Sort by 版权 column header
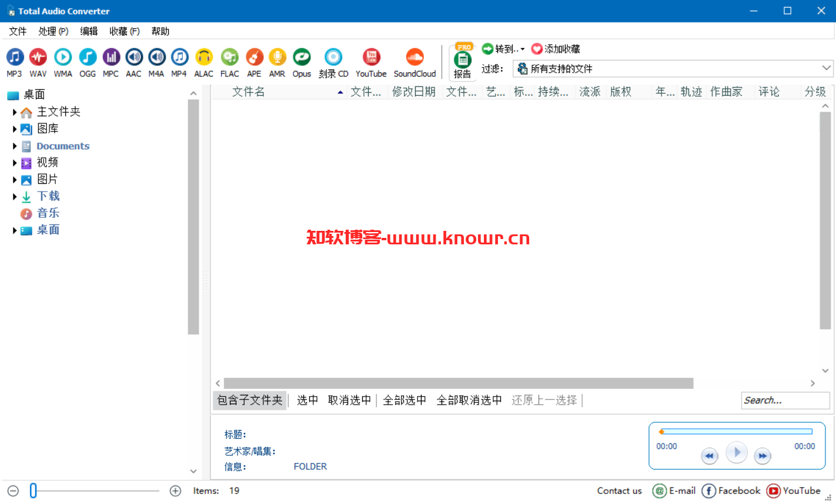The height and width of the screenshot is (504, 836). click(621, 92)
